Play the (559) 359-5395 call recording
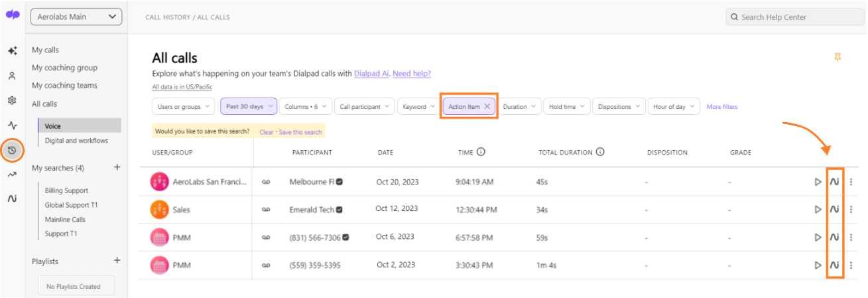The height and width of the screenshot is (298, 868). [818, 265]
